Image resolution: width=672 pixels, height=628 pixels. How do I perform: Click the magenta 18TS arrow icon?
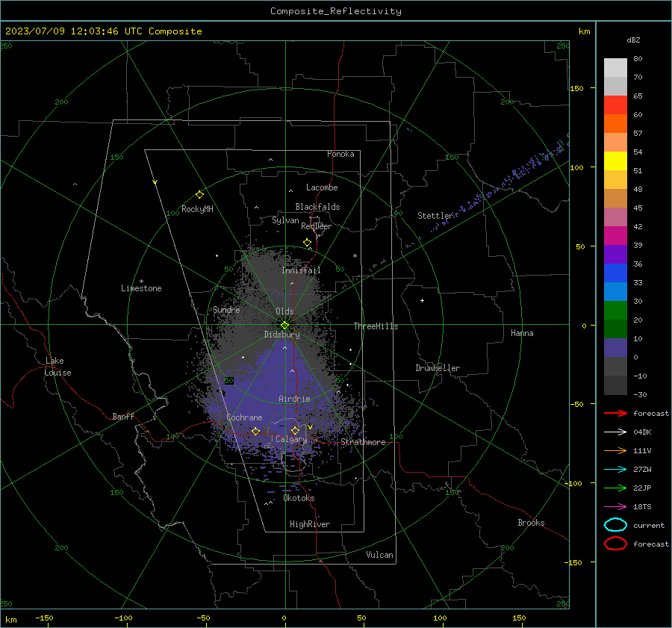(x=615, y=507)
